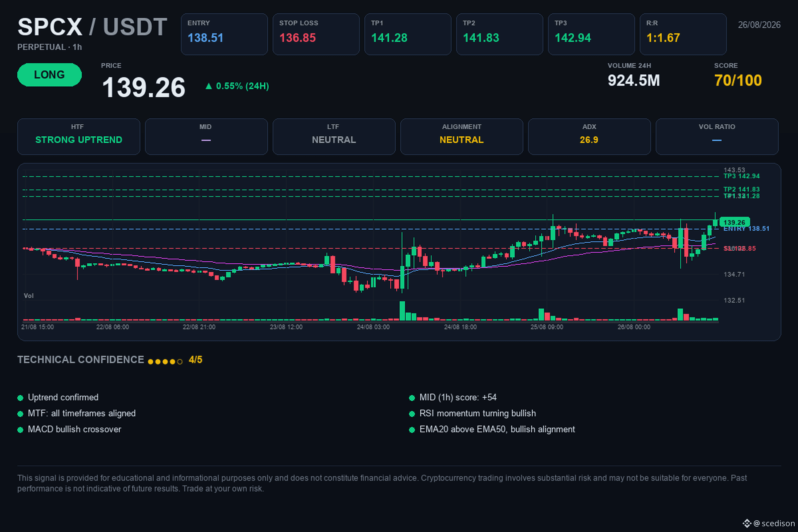
Task: Click the 26/08 00:00 time label
Action: pyautogui.click(x=634, y=327)
